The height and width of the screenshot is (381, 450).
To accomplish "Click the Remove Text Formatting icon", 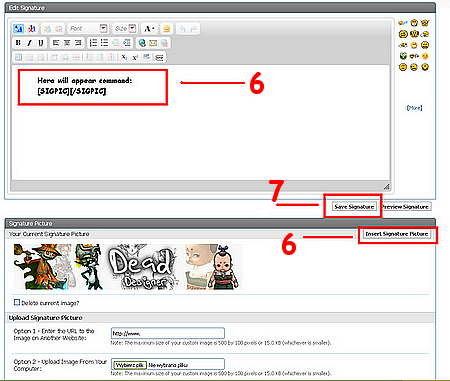I will (18, 29).
